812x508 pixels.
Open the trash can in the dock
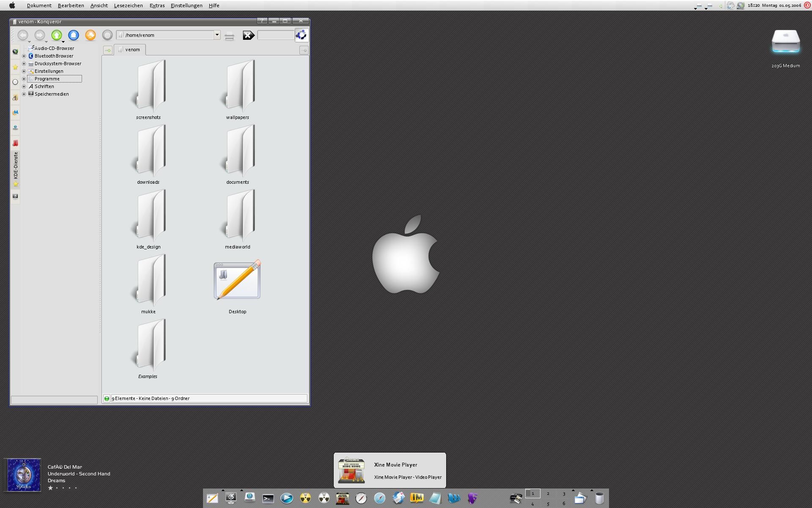click(599, 498)
